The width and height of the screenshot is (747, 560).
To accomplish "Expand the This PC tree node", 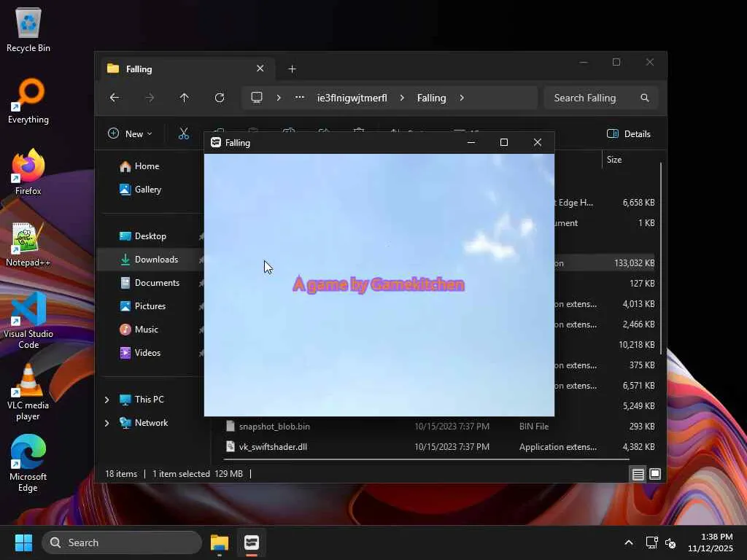I will (107, 400).
